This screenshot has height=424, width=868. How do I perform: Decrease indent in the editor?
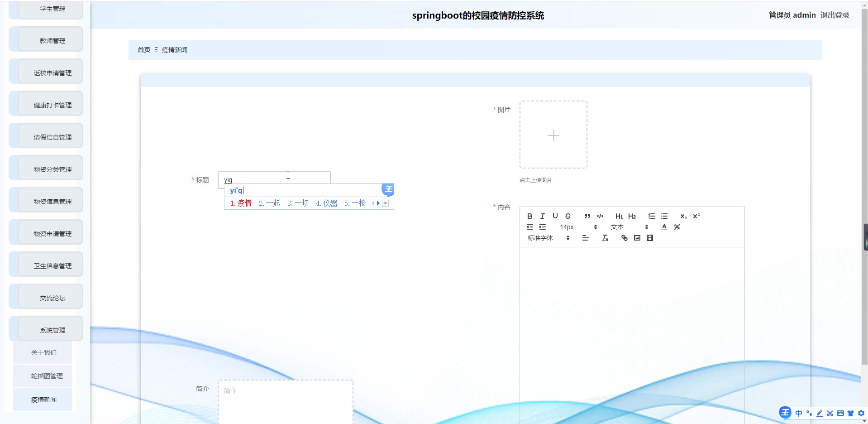click(x=529, y=227)
